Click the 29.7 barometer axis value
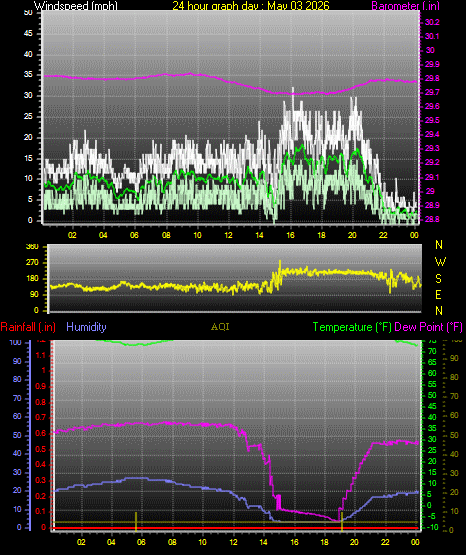 [432, 92]
